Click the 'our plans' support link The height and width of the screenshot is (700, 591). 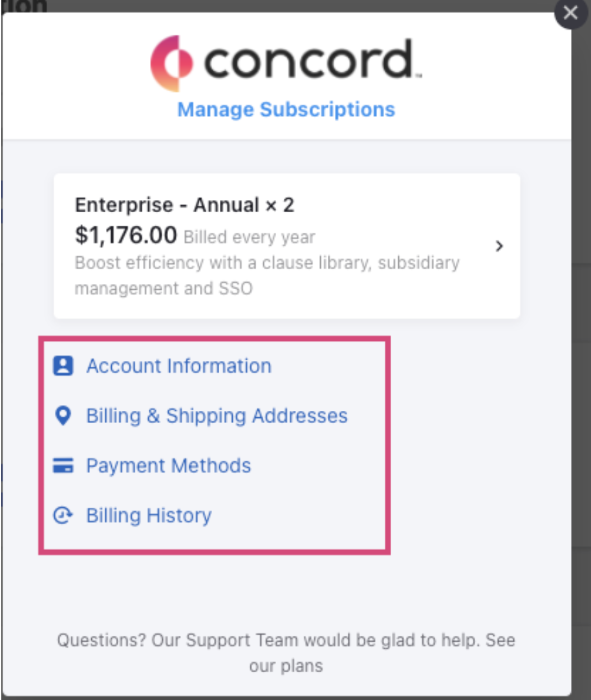pos(285,664)
